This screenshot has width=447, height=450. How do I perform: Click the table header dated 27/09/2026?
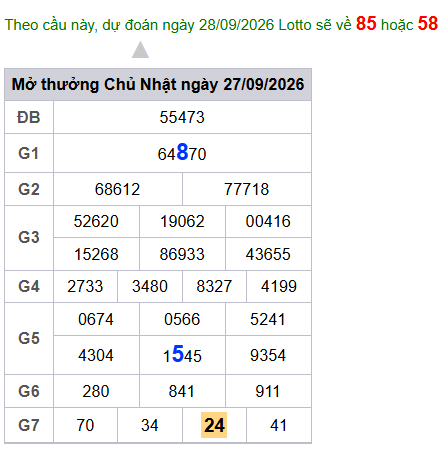[x=158, y=84]
